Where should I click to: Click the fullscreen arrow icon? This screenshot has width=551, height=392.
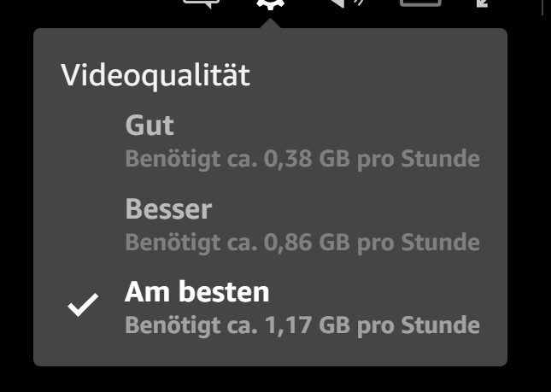tap(482, 3)
